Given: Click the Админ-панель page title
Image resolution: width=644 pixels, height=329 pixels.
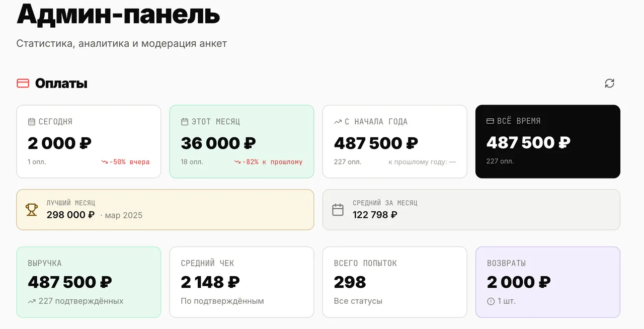Looking at the screenshot, I should [x=118, y=13].
